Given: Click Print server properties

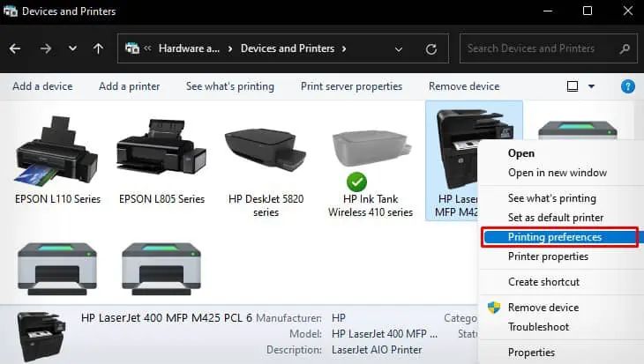Looking at the screenshot, I should coord(351,86).
